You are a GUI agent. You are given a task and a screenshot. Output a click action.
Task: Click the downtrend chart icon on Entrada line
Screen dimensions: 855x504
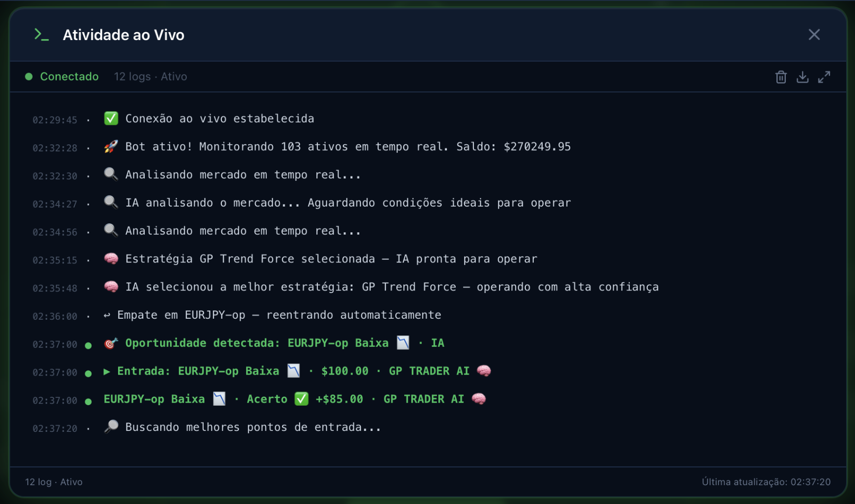tap(294, 371)
